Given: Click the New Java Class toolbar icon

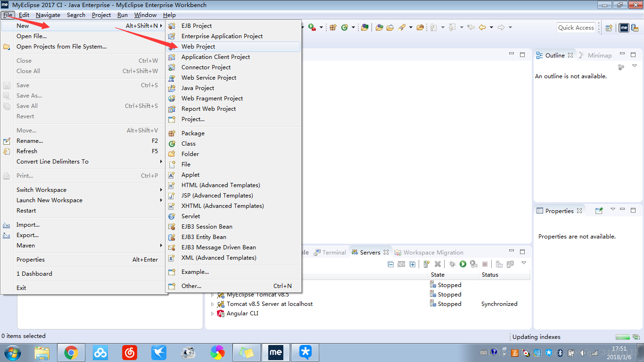Looking at the screenshot, I should [345, 27].
